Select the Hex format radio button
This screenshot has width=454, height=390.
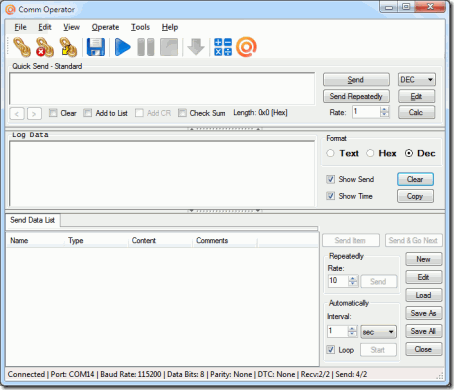[x=370, y=153]
